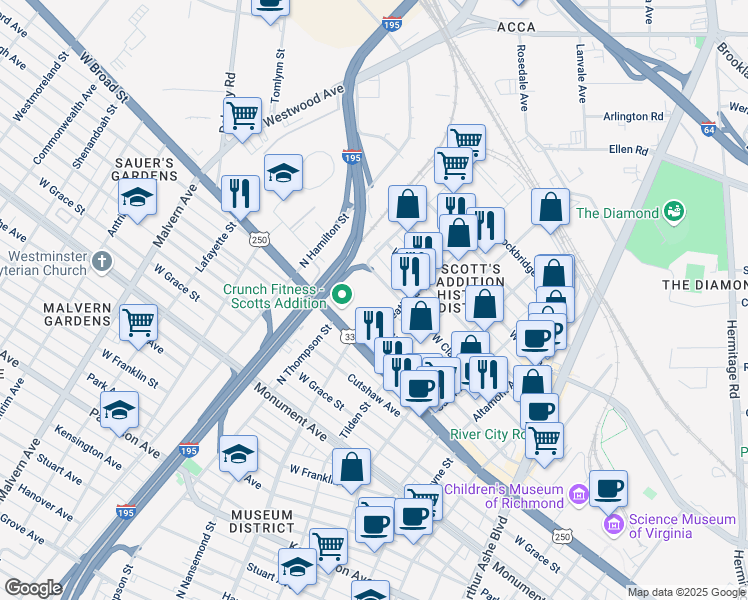Select the Tomlynn St label
The image size is (748, 600).
(277, 76)
